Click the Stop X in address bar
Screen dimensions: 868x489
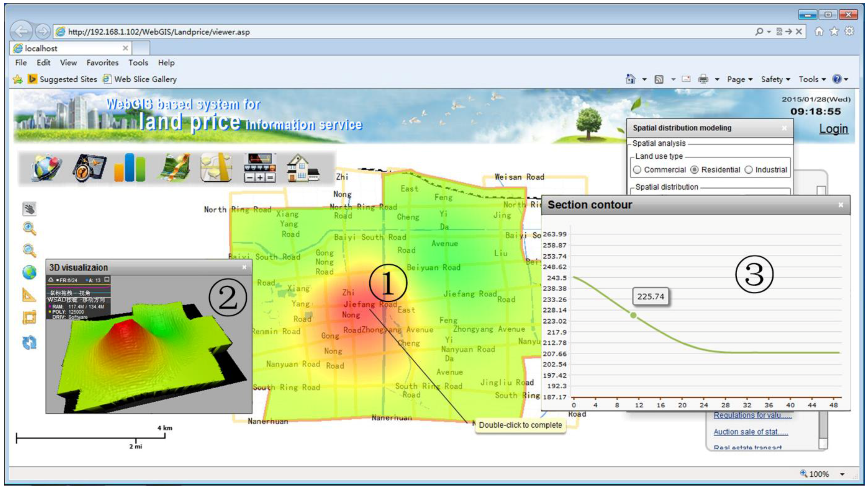(799, 32)
